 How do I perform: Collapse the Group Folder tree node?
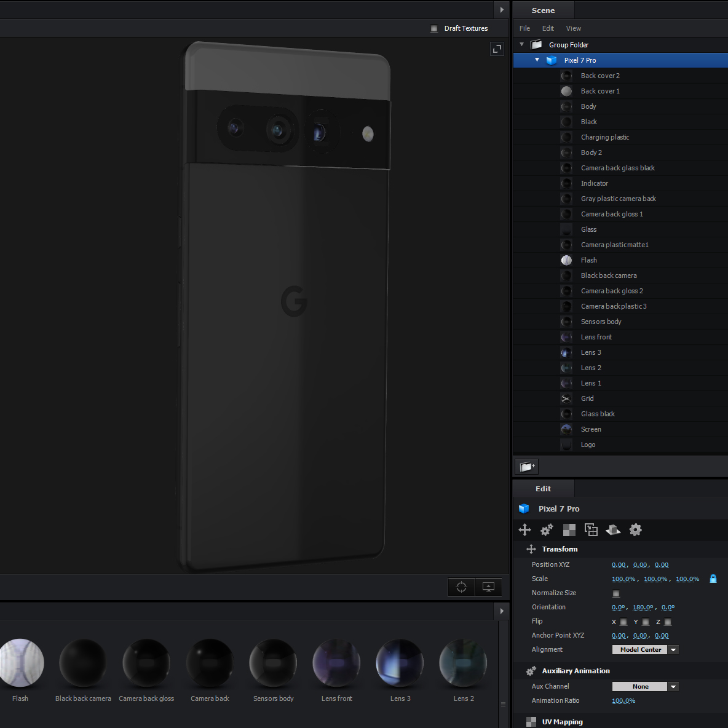pyautogui.click(x=522, y=44)
